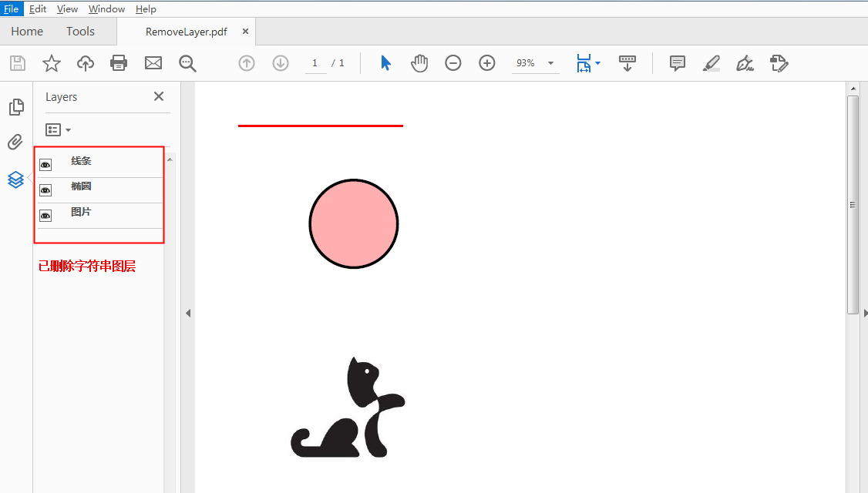
Task: Select the RemoveLayer.pdf document tab
Action: coord(186,32)
